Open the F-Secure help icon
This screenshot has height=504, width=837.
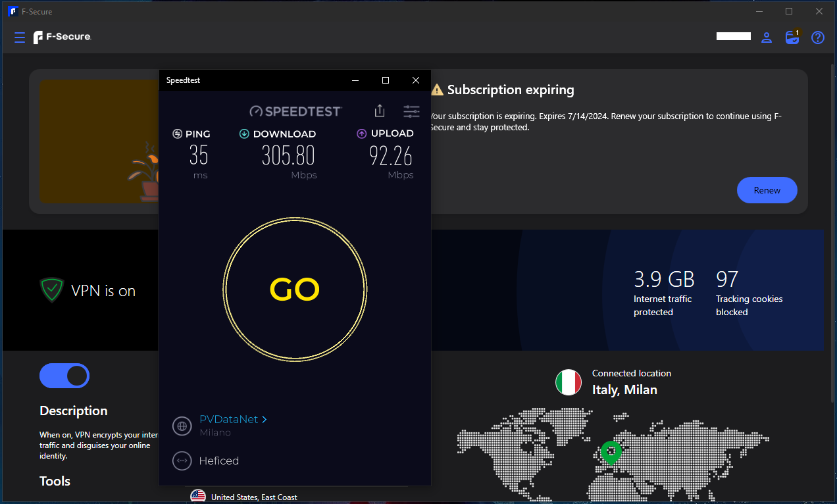[x=818, y=38]
